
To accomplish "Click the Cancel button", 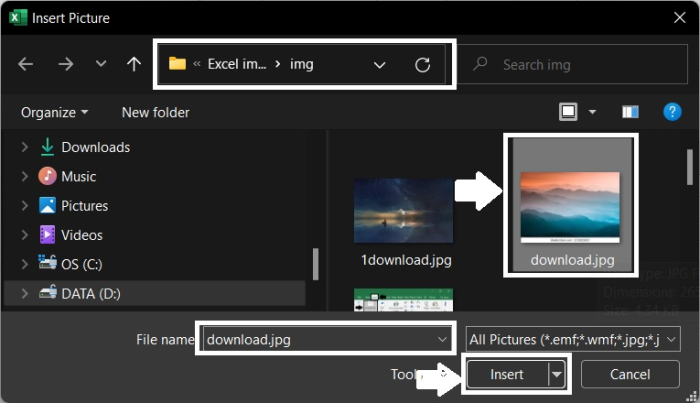I will 630,374.
